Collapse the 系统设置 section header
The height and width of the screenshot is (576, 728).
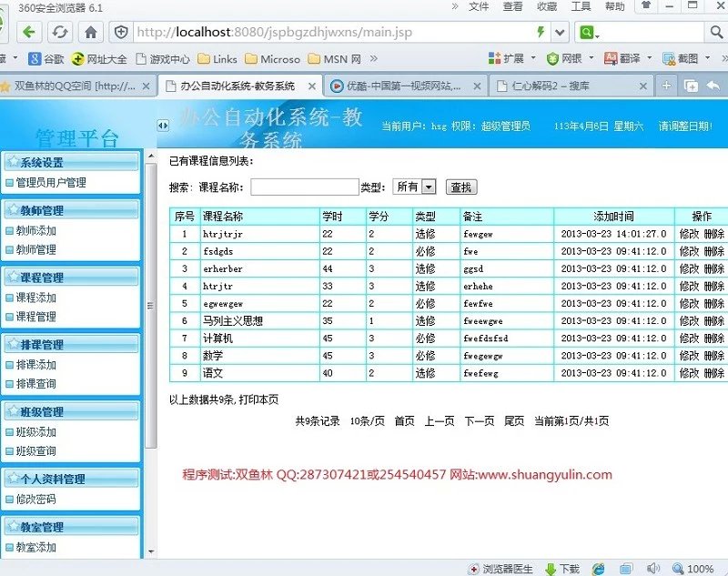point(71,163)
